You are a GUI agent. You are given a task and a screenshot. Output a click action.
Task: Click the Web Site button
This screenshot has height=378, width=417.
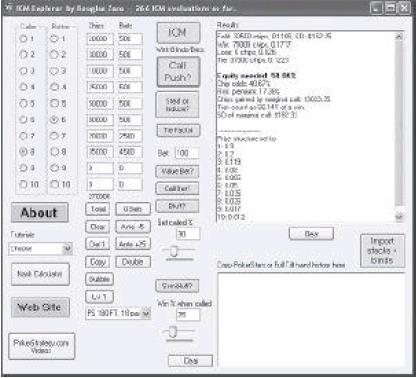click(40, 307)
